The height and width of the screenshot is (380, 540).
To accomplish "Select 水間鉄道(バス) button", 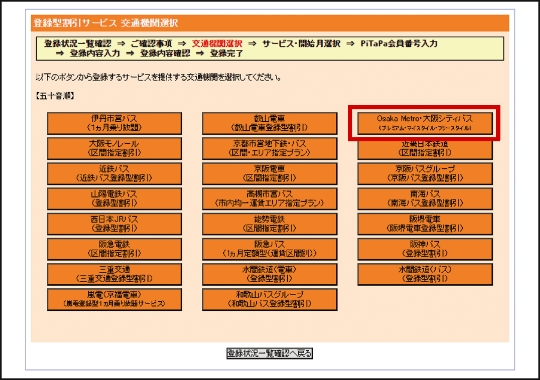I will pyautogui.click(x=425, y=274).
